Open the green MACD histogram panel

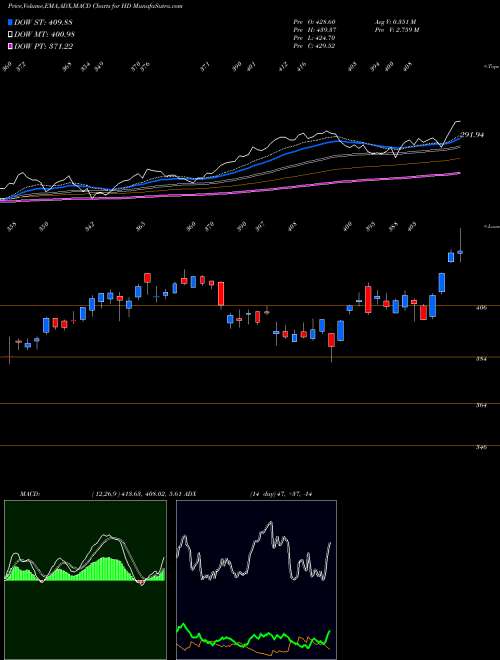pyautogui.click(x=85, y=580)
